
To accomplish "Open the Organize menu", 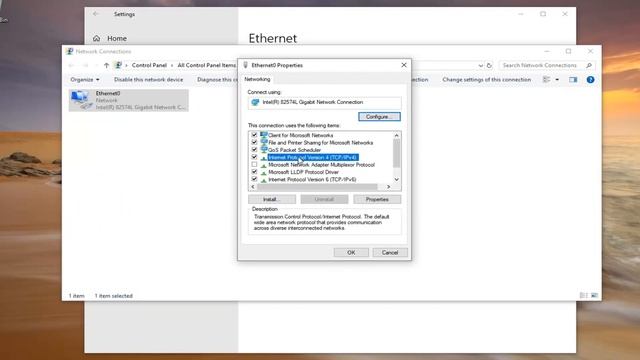I will pos(84,80).
